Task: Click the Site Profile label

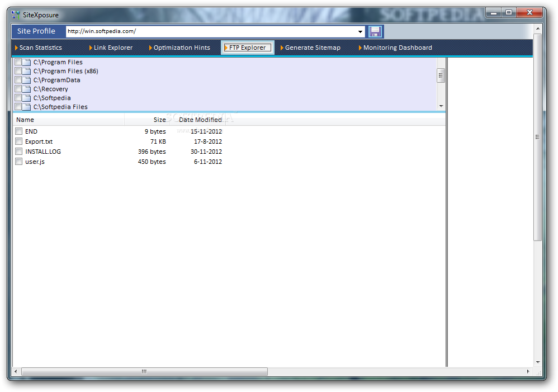Action: 36,31
